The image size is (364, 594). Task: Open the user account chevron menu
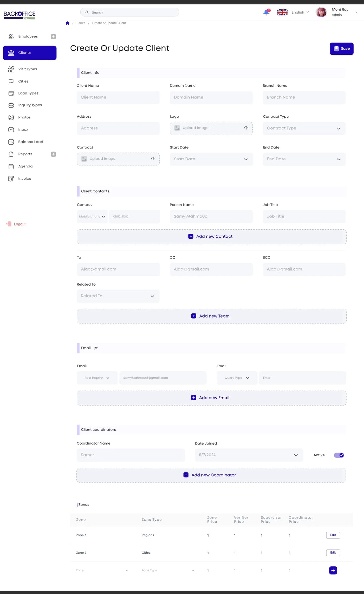click(356, 12)
